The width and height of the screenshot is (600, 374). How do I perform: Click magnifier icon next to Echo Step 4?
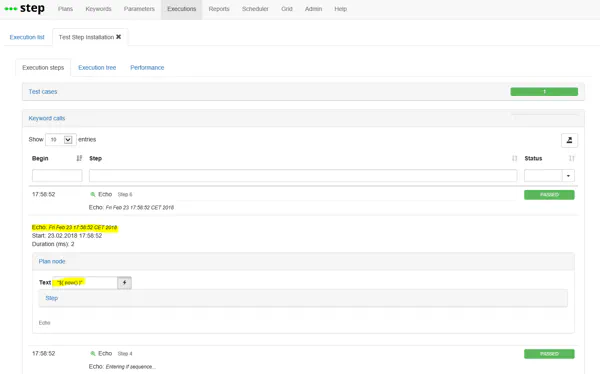click(93, 354)
